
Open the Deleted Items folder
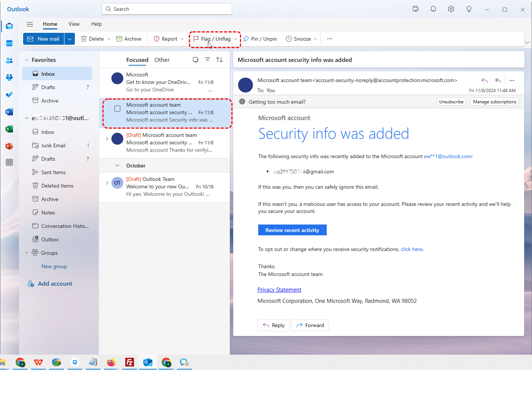click(x=57, y=186)
